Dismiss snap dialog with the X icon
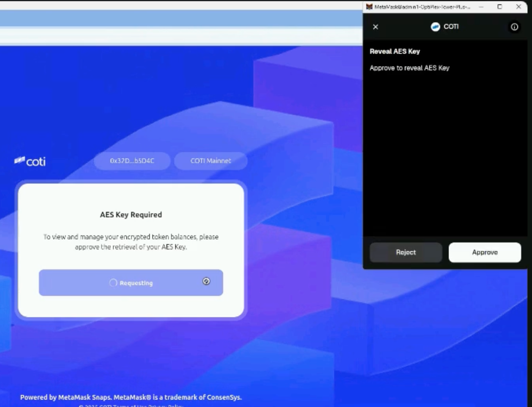Image resolution: width=532 pixels, height=407 pixels. tap(375, 27)
